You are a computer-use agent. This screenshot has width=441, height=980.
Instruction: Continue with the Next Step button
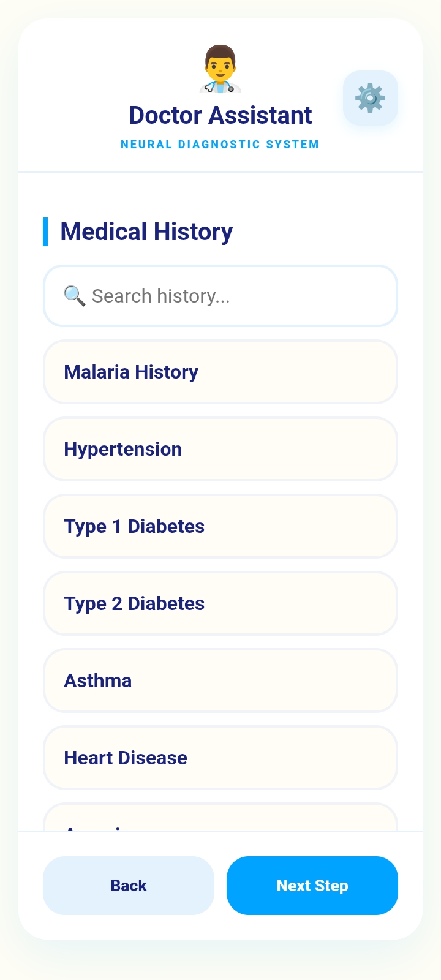(312, 886)
